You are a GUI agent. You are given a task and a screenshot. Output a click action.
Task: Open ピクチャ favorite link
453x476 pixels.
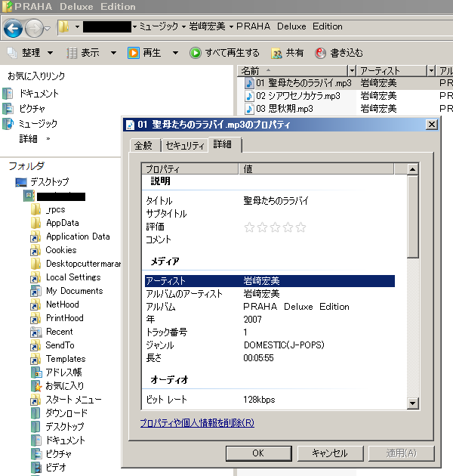(x=32, y=109)
